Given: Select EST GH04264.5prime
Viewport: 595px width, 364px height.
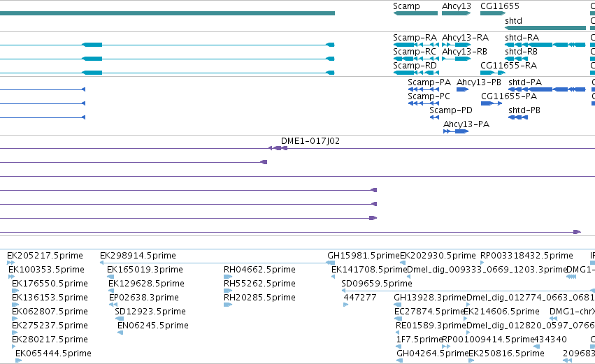Looking at the screenshot, I should (x=433, y=354).
